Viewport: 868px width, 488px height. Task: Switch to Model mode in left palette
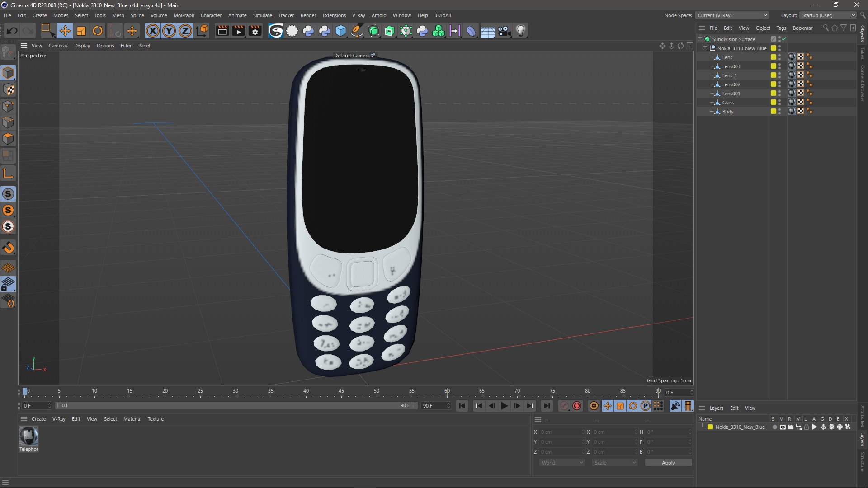8,73
